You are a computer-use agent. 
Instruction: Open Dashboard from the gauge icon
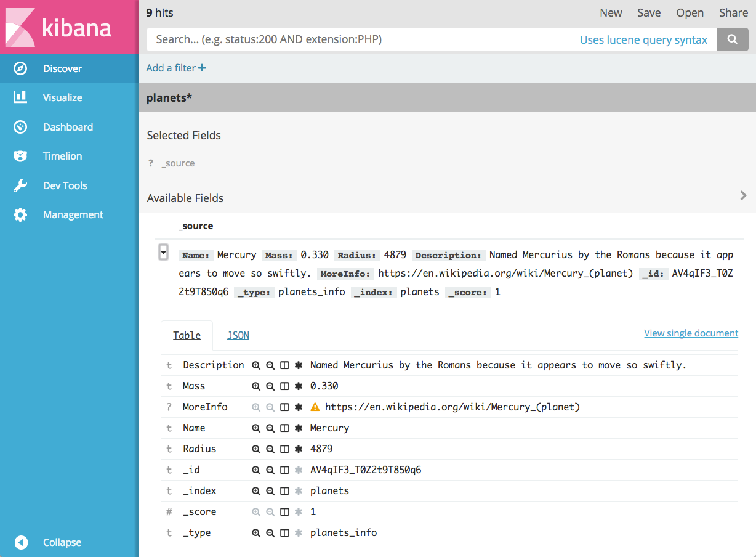tap(20, 127)
